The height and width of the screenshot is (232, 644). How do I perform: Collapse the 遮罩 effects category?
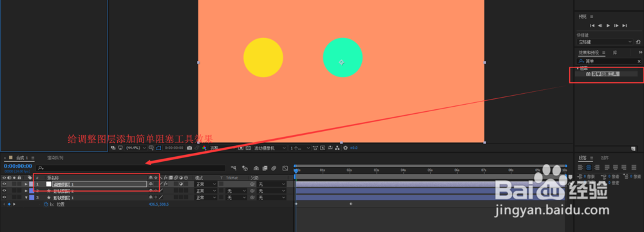578,69
